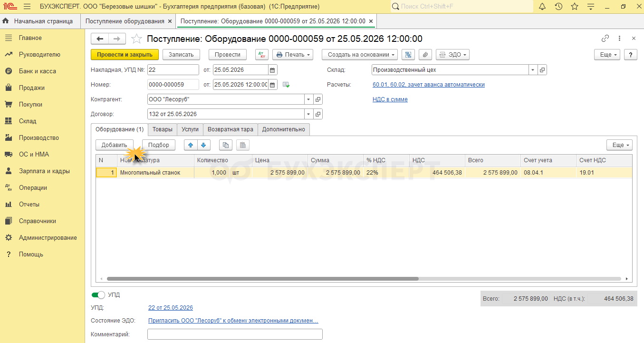
Task: Focus the Комментарий input field
Action: [x=235, y=334]
